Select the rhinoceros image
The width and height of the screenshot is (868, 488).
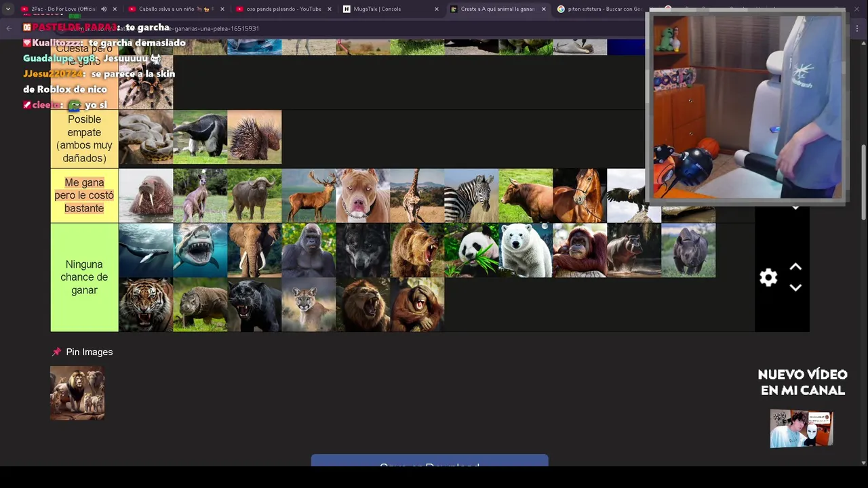click(688, 250)
